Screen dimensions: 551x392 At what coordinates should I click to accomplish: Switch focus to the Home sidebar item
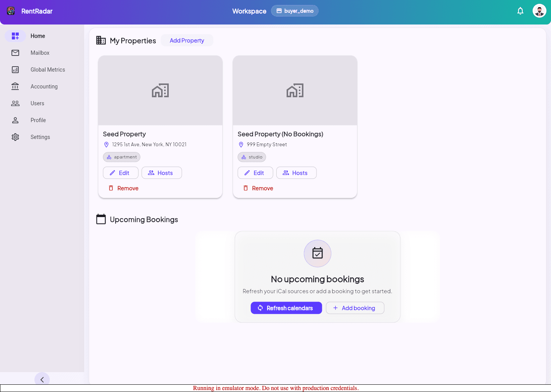pyautogui.click(x=37, y=36)
